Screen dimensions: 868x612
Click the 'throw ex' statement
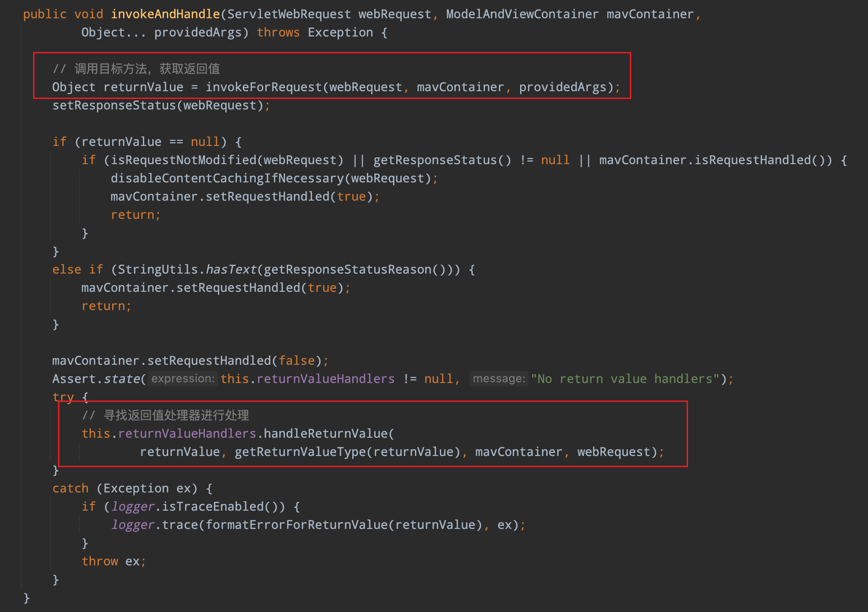coord(113,561)
